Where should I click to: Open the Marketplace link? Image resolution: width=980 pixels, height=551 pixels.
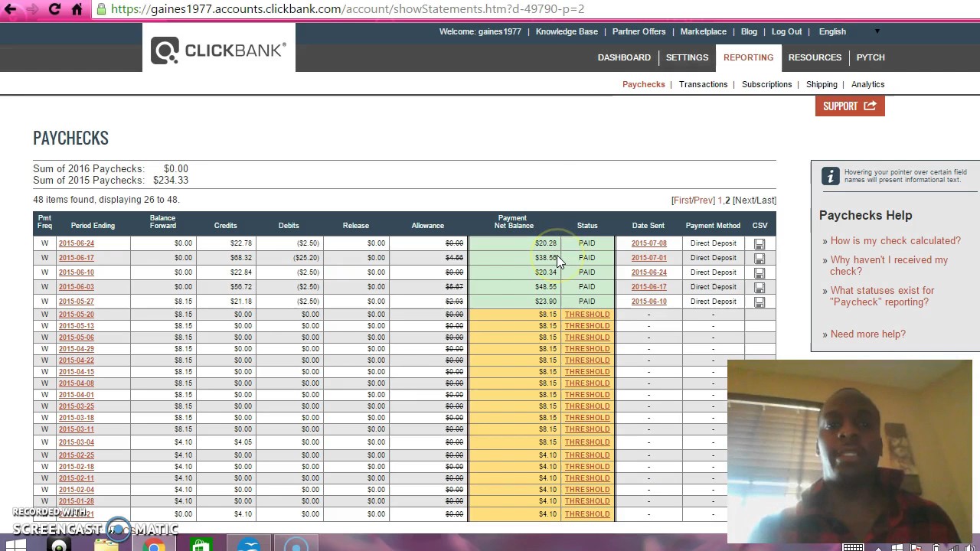703,31
